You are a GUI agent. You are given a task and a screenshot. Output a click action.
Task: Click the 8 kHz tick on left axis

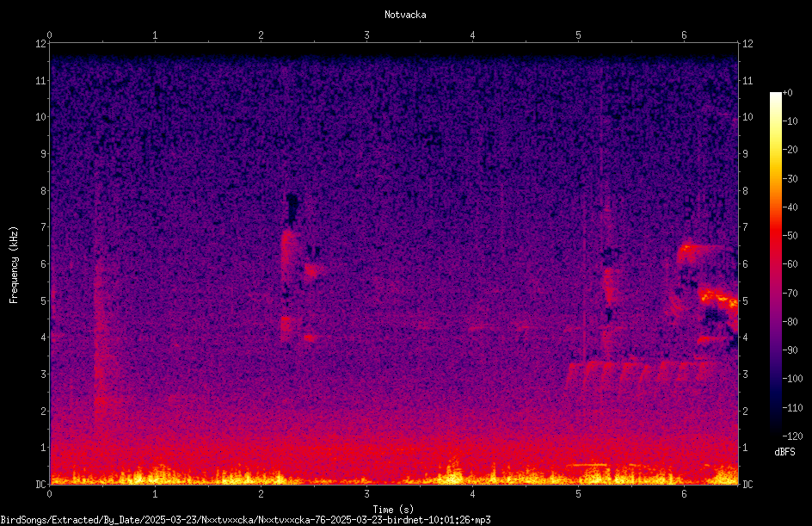(x=40, y=191)
